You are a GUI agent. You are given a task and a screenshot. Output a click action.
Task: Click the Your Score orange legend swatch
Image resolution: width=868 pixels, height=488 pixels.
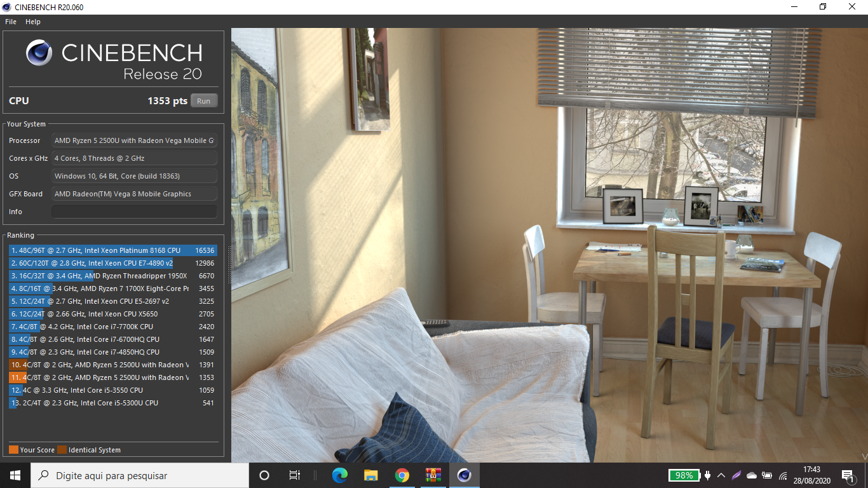point(13,450)
